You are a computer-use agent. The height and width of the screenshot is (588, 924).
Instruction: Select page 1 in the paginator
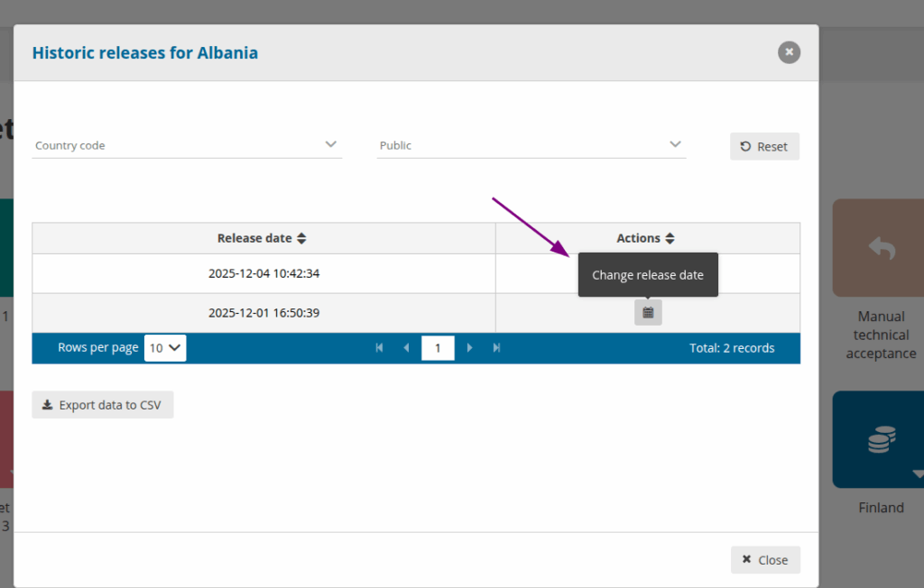[438, 348]
